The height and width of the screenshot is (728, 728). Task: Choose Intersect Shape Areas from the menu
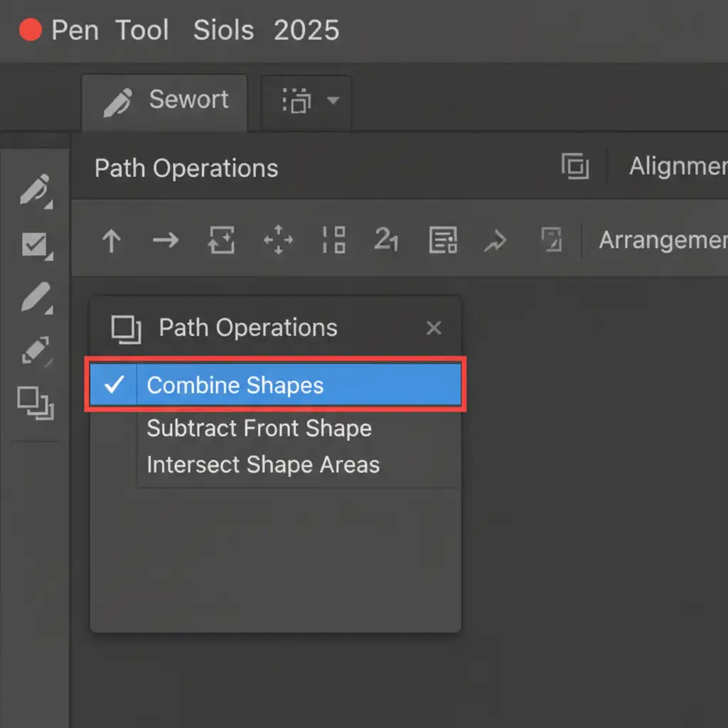tap(263, 465)
